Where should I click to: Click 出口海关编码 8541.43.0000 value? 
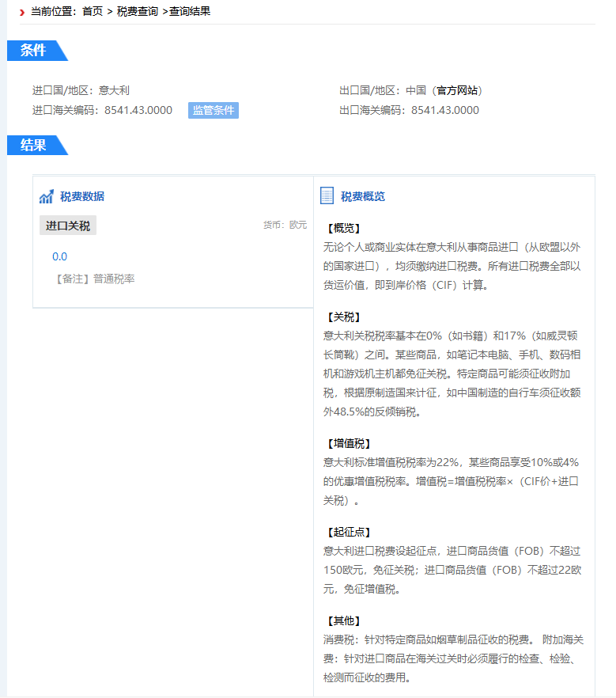click(x=445, y=111)
